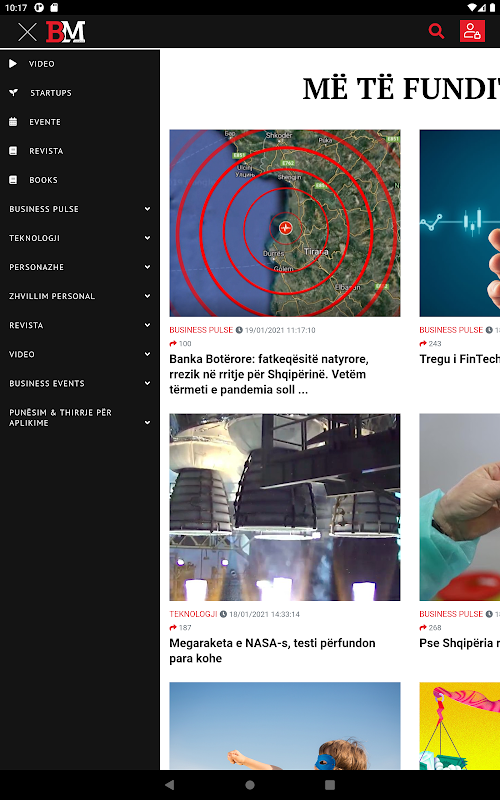The height and width of the screenshot is (800, 500).
Task: Expand Punësim & Thirrje për Aplikime arrow
Action: 147,423
